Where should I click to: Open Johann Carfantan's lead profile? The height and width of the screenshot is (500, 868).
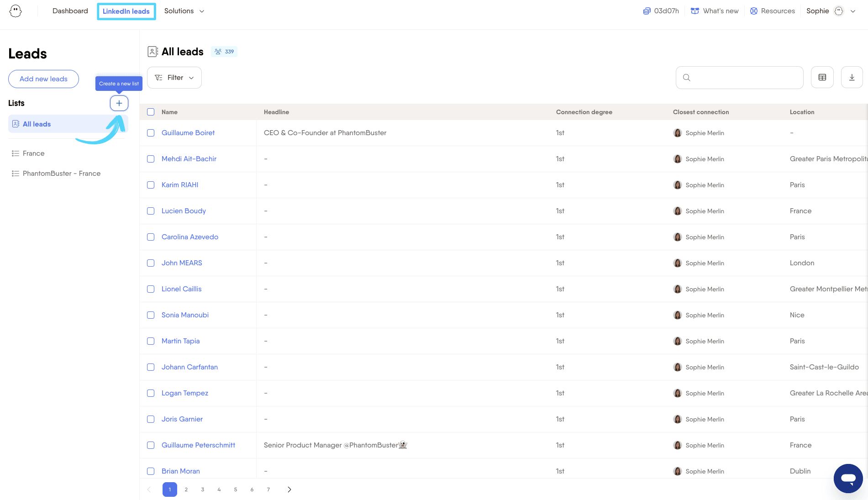point(189,367)
